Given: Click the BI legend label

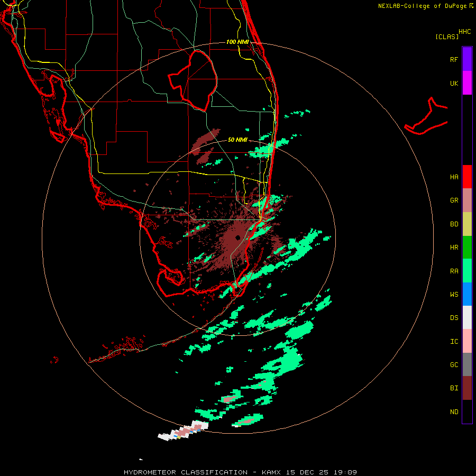Looking at the screenshot, I should (454, 388).
